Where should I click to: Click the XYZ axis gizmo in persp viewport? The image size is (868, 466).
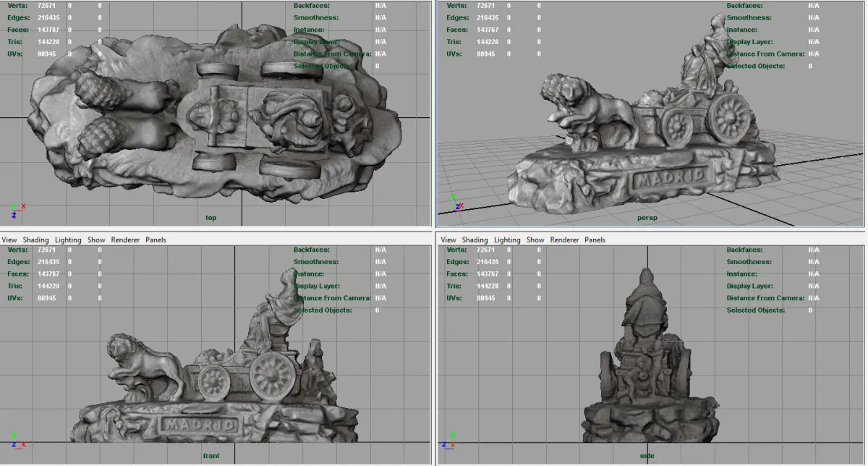click(x=456, y=202)
